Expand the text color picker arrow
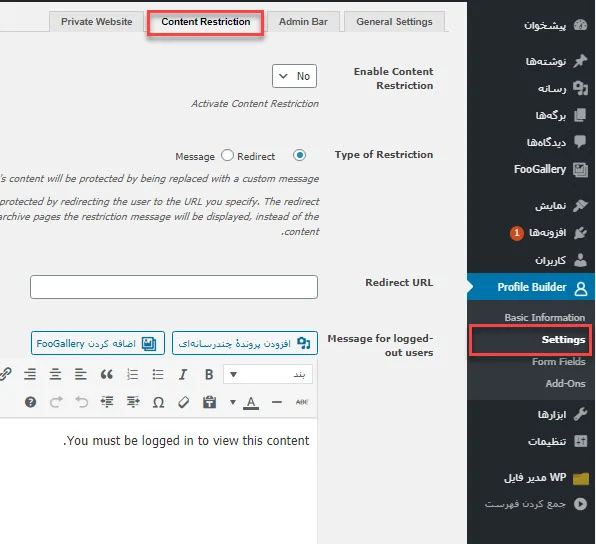This screenshot has height=544, width=596. tap(233, 402)
